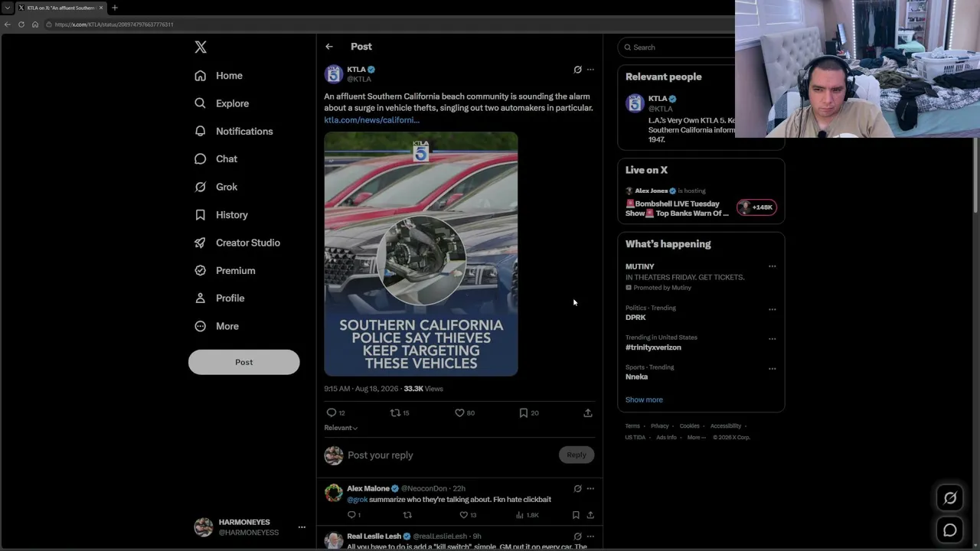Screen dimensions: 980x551
Task: Join the Alex Jones live broadcast
Action: (677, 208)
